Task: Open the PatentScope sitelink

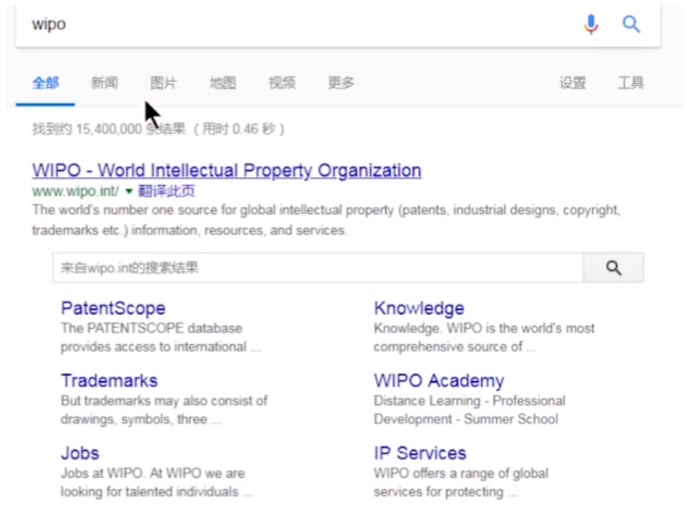Action: point(113,308)
